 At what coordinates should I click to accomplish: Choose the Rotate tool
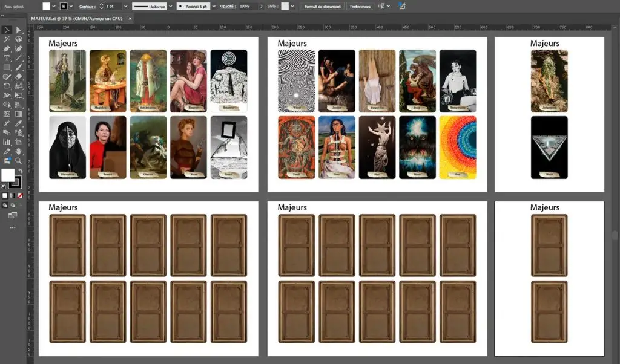coord(7,86)
